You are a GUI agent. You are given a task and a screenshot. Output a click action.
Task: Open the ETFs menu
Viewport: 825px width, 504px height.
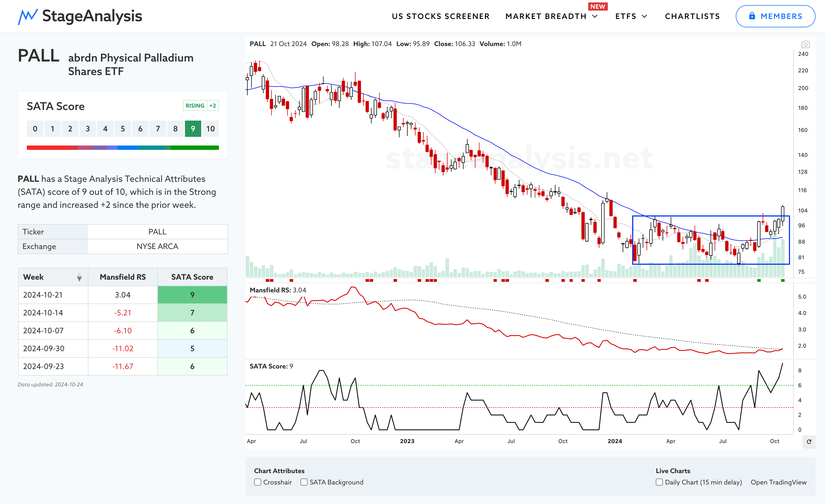pos(626,16)
